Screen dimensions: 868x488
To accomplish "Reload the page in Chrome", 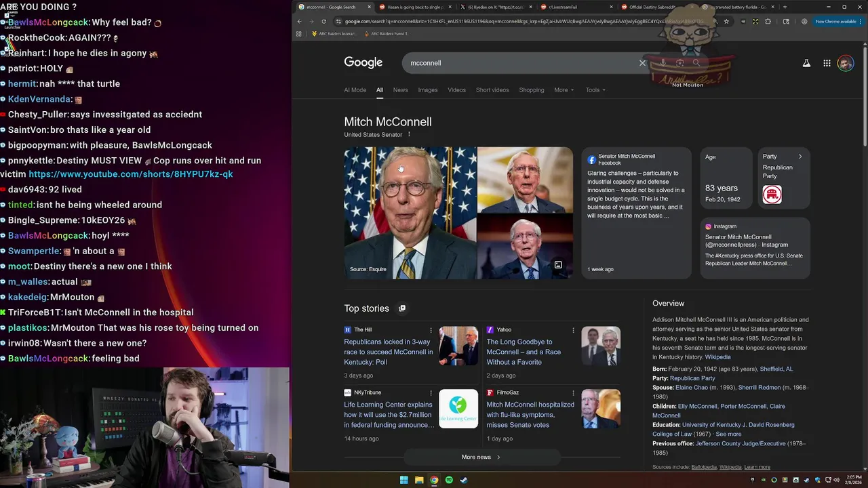I will (324, 21).
